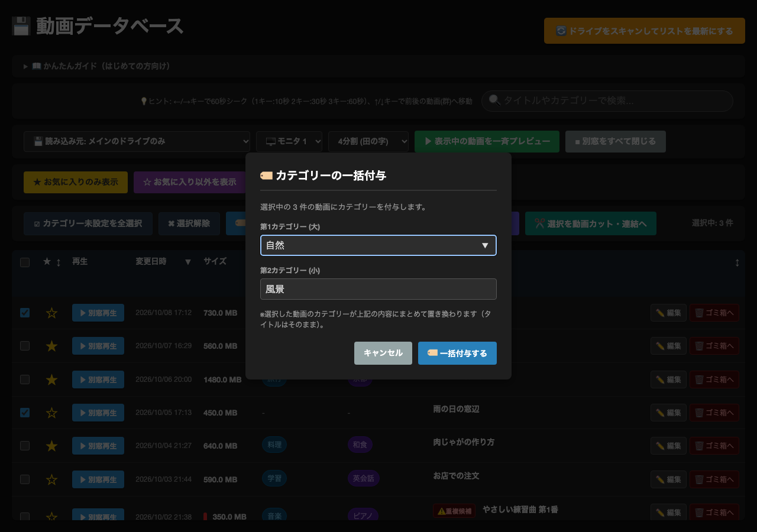Viewport: 757px width, 532px height.
Task: Confirm with the 一括付与する button
Action: pos(457,353)
